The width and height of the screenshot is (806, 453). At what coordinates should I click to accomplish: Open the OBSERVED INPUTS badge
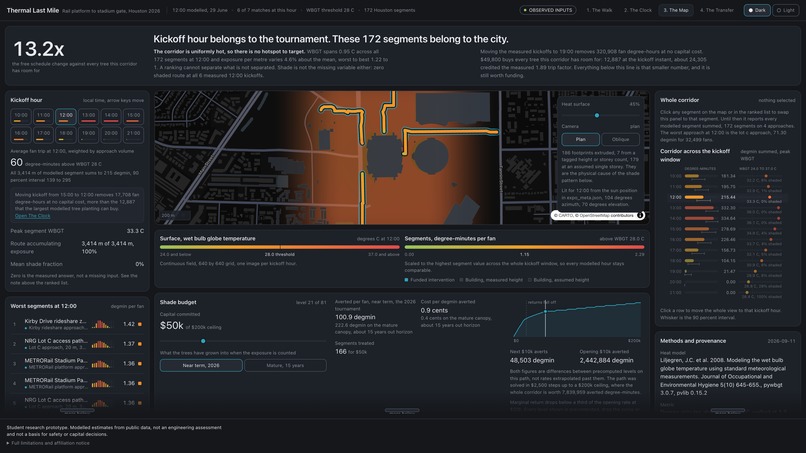(x=547, y=10)
